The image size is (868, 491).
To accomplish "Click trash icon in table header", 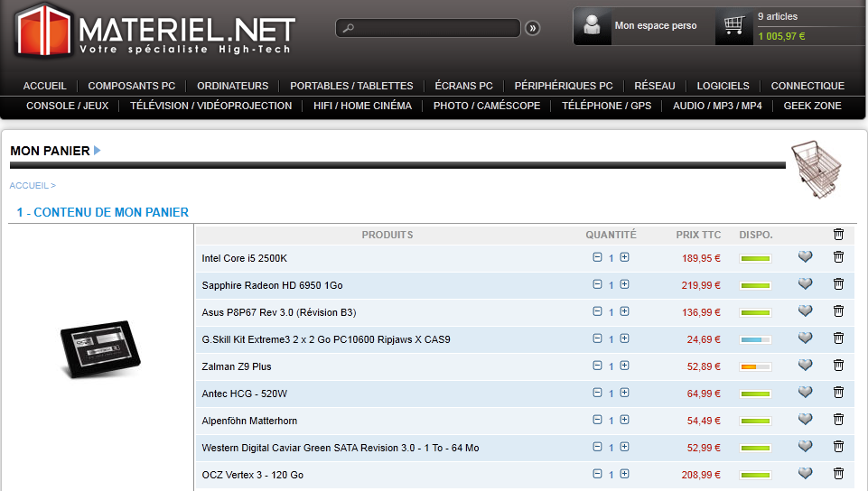I will pos(838,235).
